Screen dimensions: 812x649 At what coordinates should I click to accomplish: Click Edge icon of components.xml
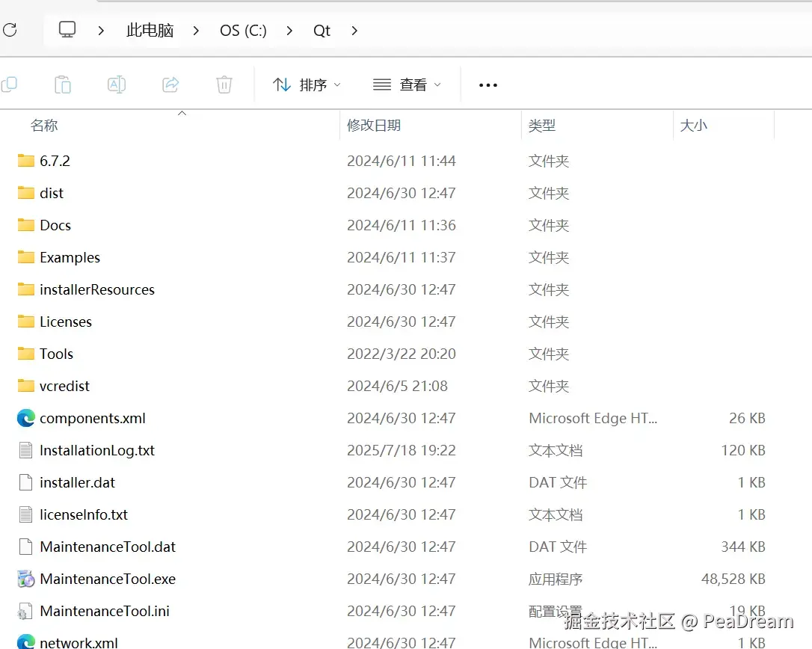pyautogui.click(x=26, y=418)
